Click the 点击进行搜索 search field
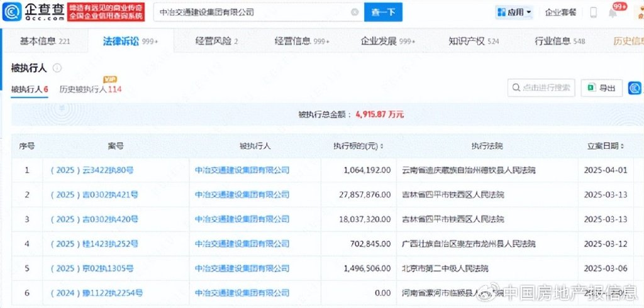The height and width of the screenshot is (308, 644). click(541, 88)
